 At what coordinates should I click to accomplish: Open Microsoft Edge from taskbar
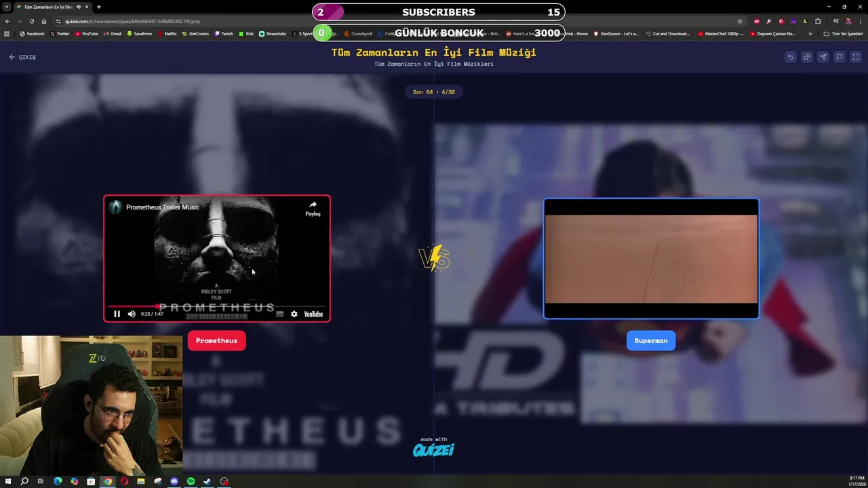58,481
